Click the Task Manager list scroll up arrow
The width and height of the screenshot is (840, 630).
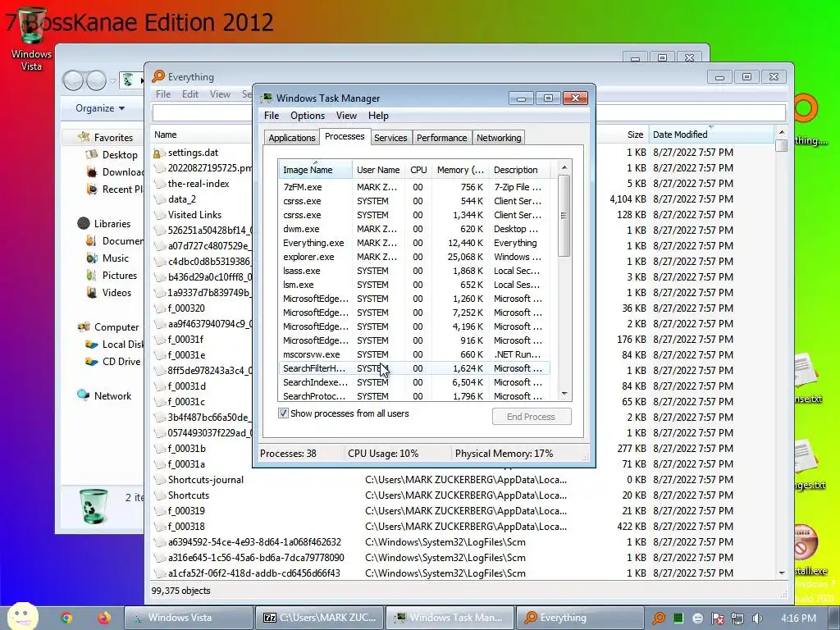(x=564, y=167)
